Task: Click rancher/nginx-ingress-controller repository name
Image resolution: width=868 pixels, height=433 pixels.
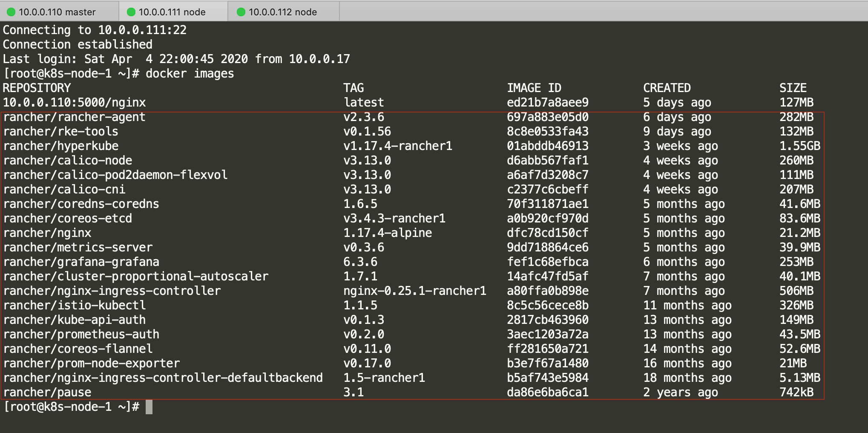Action: point(112,291)
